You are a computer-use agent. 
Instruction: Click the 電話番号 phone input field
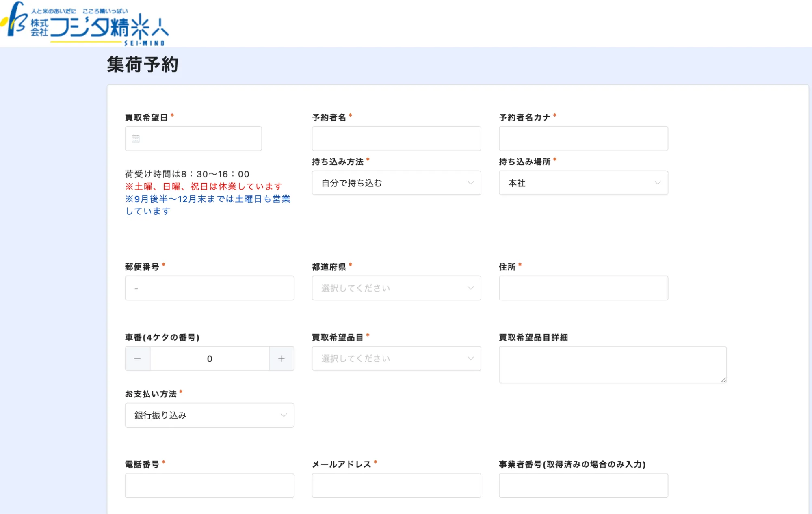point(209,486)
